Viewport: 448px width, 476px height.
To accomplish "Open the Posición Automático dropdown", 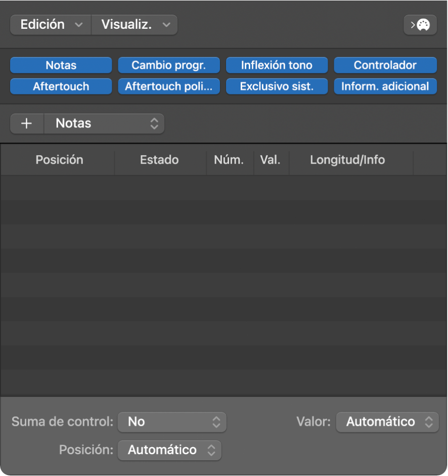I will tap(169, 450).
